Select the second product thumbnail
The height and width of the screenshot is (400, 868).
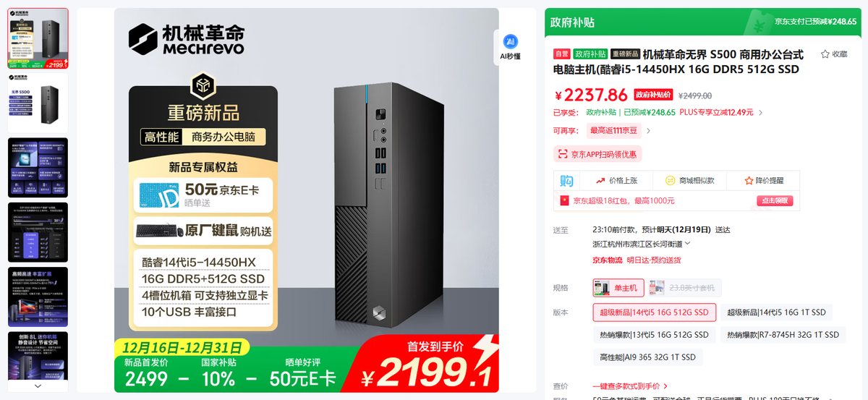38,102
